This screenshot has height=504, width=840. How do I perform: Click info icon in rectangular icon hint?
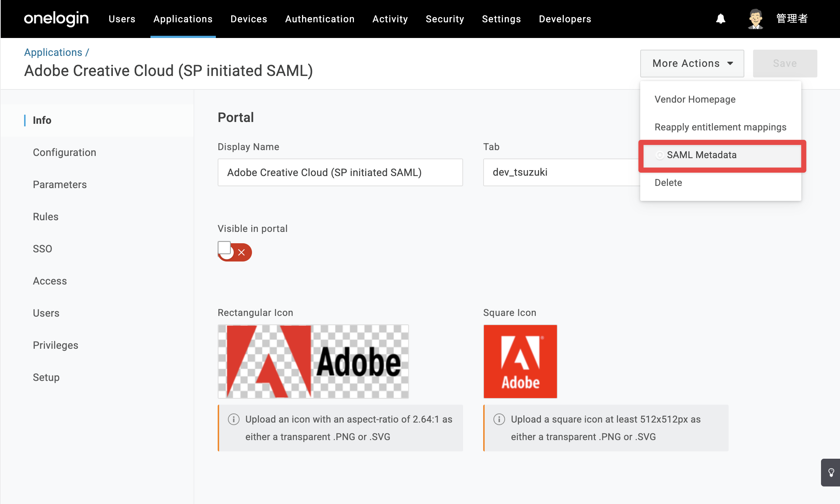pos(234,419)
